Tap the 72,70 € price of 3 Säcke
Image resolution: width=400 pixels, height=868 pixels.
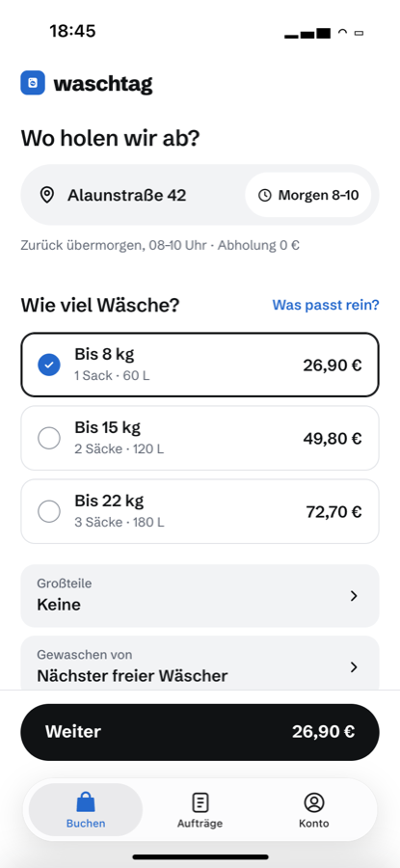[333, 511]
